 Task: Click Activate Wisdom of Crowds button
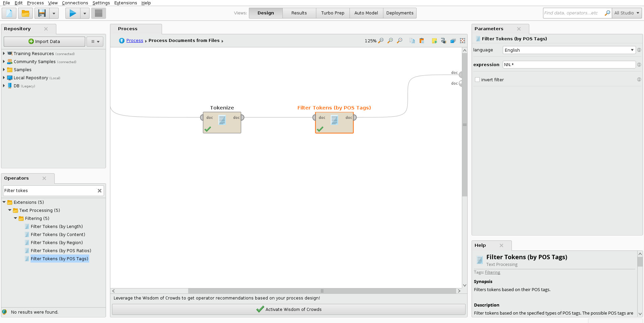[288, 309]
